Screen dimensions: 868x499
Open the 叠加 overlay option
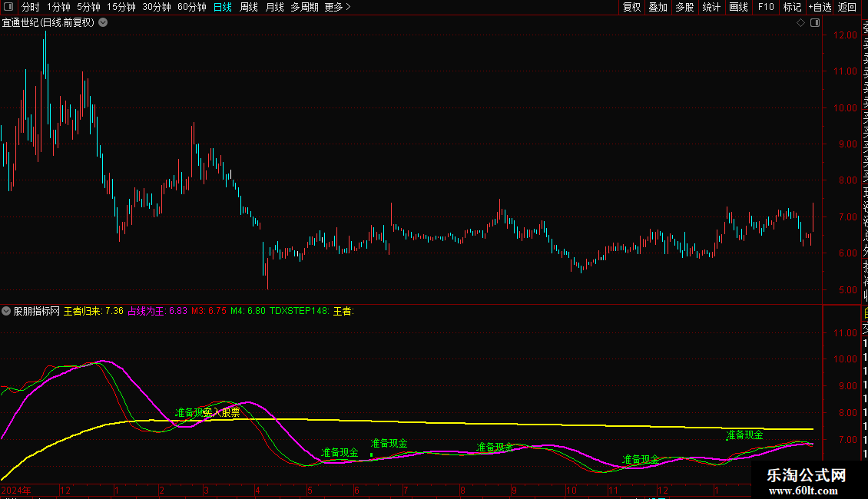(x=658, y=7)
